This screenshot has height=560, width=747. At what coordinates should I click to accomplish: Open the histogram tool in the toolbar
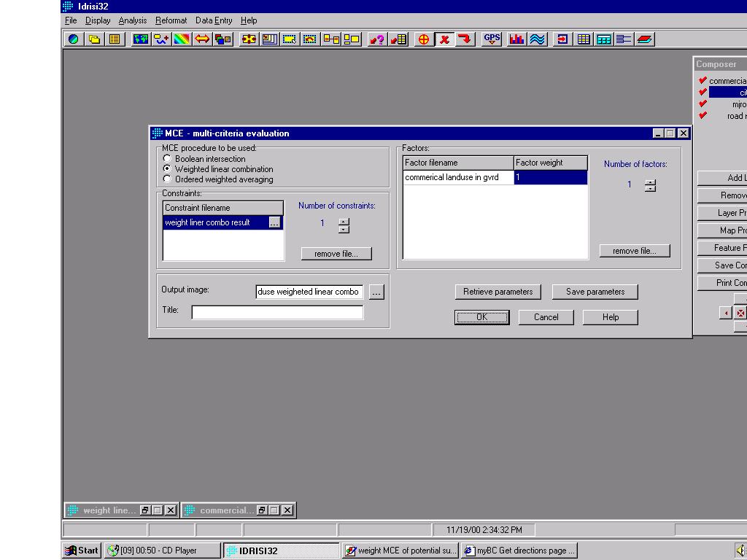point(516,39)
